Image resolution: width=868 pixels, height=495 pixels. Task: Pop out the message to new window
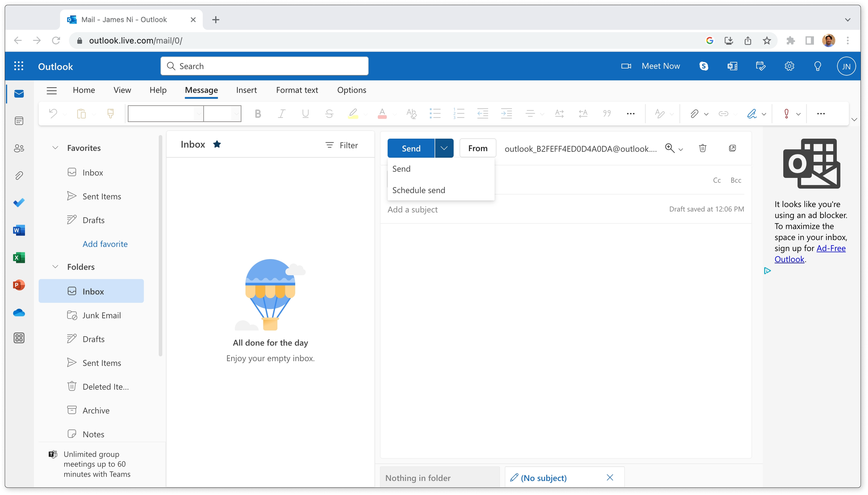click(x=732, y=148)
